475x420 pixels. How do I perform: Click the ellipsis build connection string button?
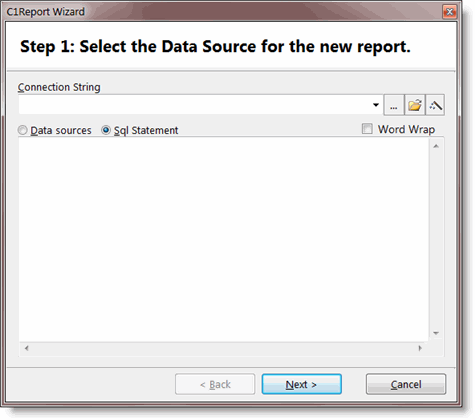tap(394, 105)
